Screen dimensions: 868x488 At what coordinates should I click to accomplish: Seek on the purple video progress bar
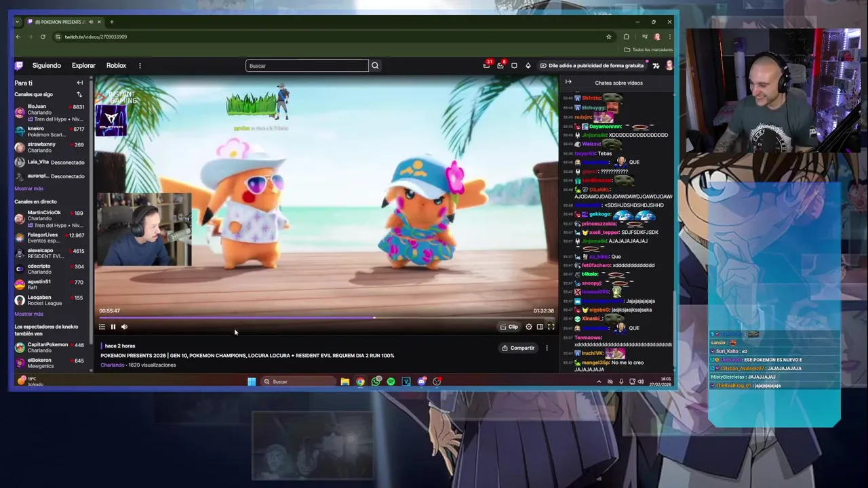click(326, 318)
